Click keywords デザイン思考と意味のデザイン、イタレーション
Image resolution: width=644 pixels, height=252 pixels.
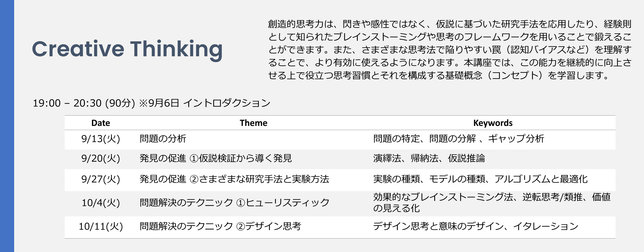[476, 226]
